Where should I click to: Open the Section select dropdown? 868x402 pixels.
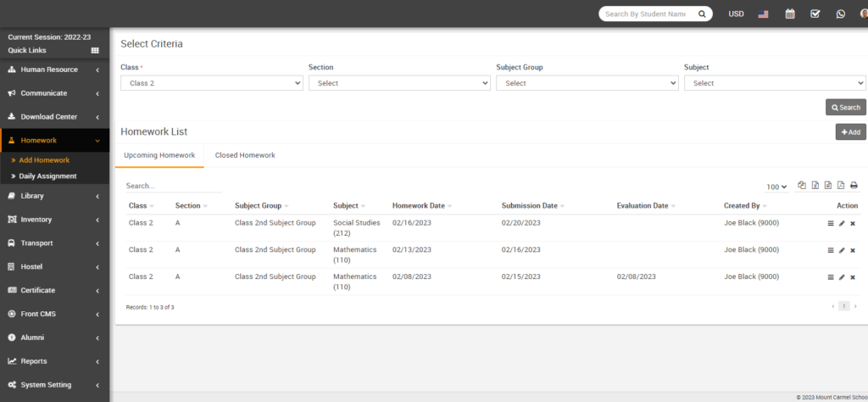(399, 83)
